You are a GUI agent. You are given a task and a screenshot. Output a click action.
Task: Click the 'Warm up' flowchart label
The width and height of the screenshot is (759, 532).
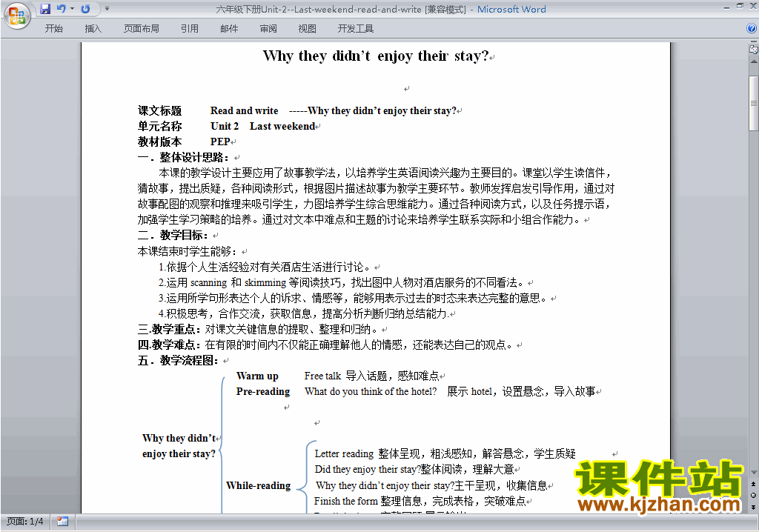coord(257,376)
